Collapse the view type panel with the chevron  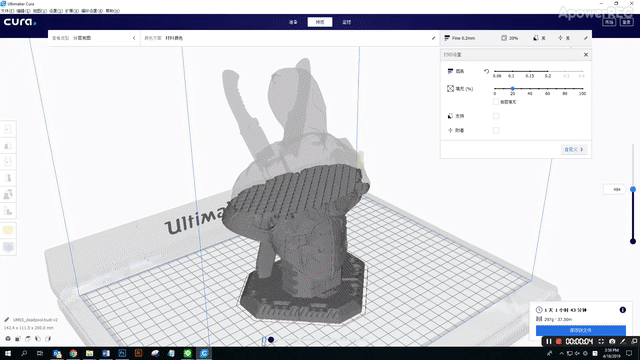pos(134,38)
